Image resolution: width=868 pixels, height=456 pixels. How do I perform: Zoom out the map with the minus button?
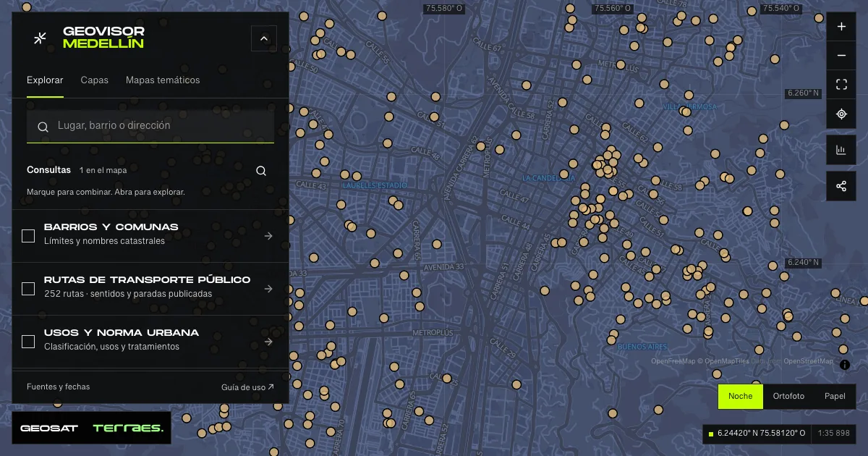coord(841,56)
